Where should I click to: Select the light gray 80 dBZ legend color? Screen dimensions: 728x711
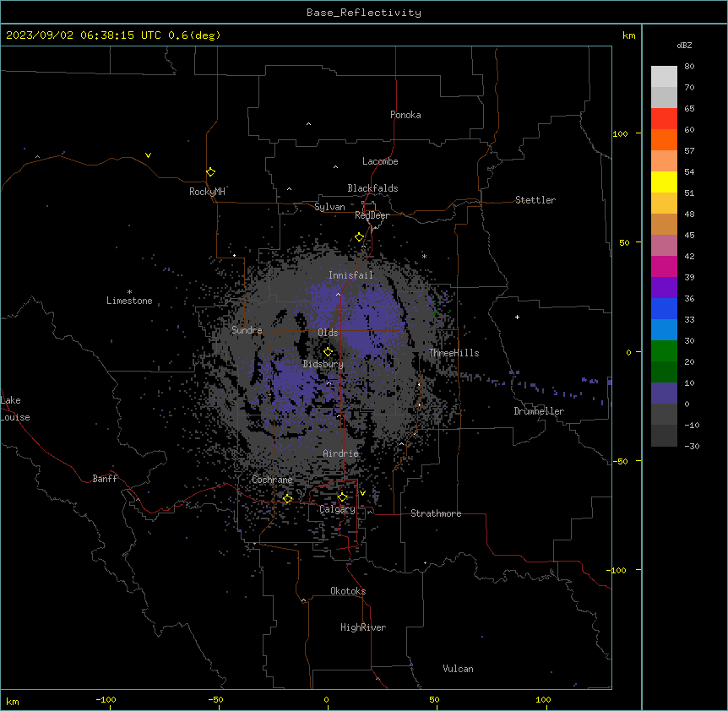coord(664,77)
